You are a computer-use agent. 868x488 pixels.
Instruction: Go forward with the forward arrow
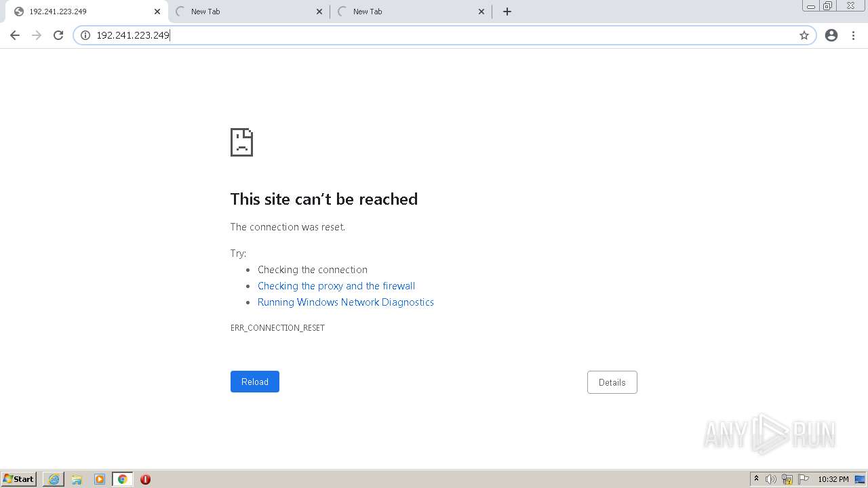point(37,35)
